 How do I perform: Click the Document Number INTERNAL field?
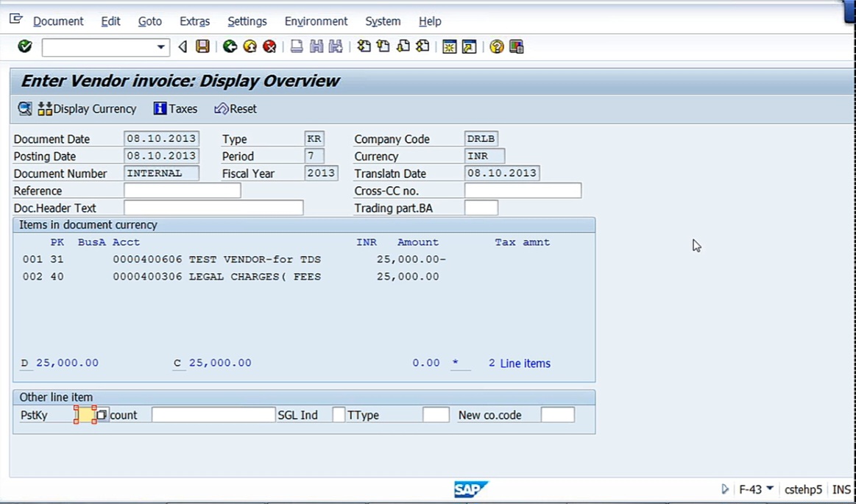(x=161, y=173)
